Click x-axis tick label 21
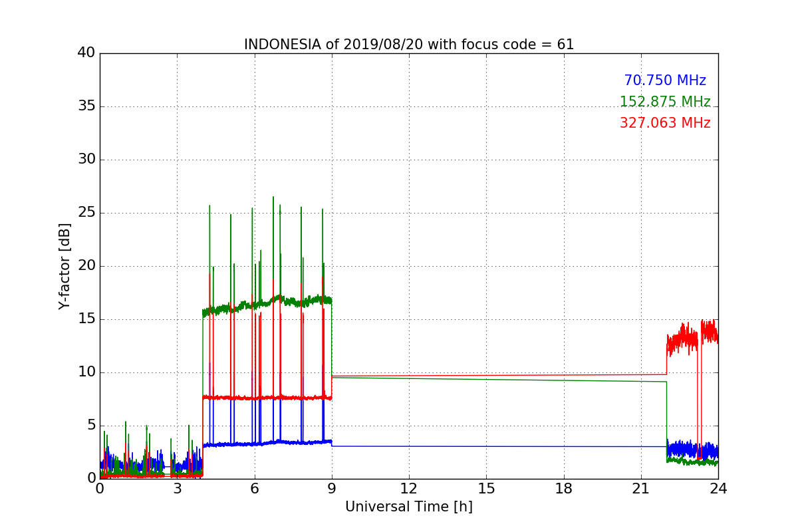This screenshot has height=532, width=798. click(641, 489)
